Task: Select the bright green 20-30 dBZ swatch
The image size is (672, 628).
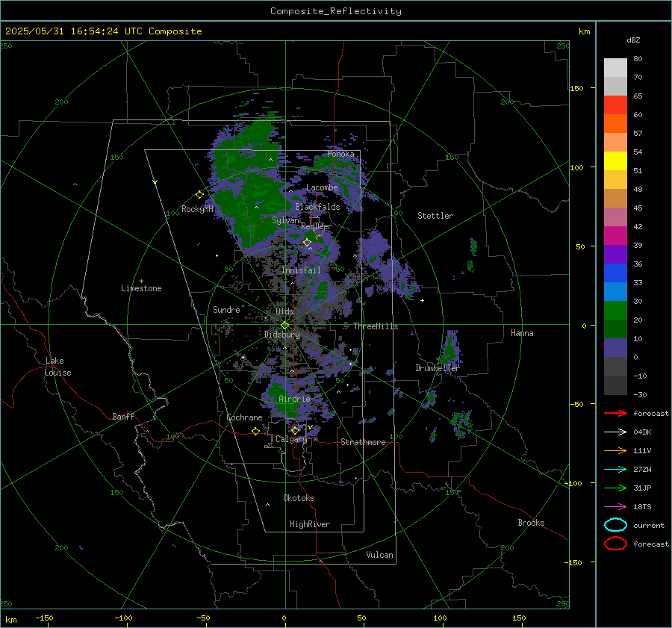Action: tap(615, 311)
